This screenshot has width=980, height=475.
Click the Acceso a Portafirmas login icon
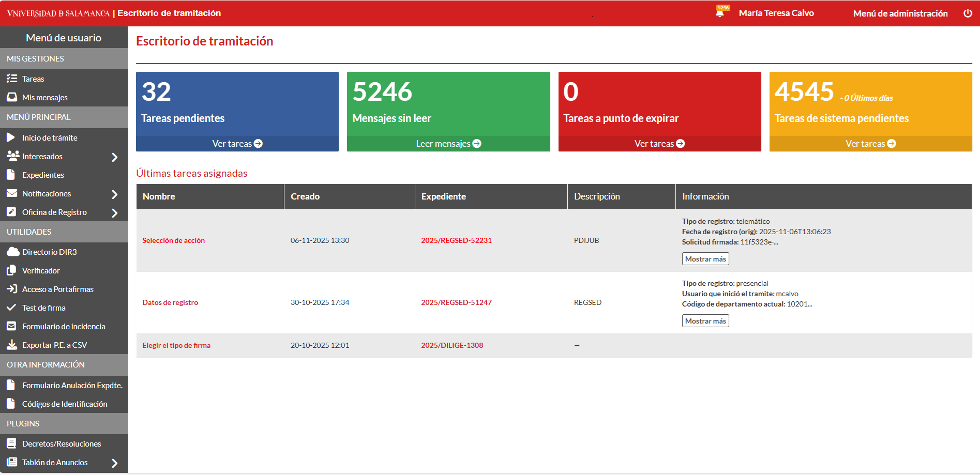(12, 289)
